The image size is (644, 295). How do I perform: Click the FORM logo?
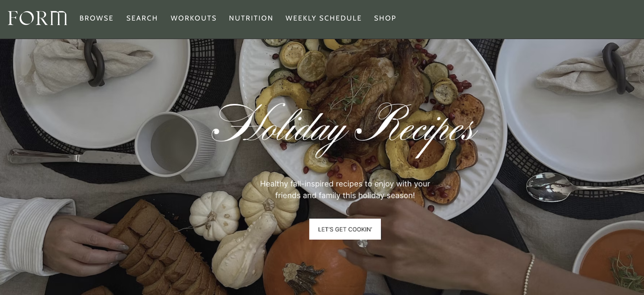point(37,18)
